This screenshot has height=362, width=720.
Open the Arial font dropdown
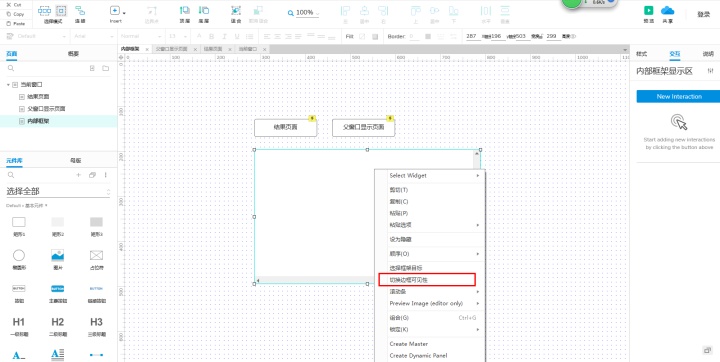[93, 36]
